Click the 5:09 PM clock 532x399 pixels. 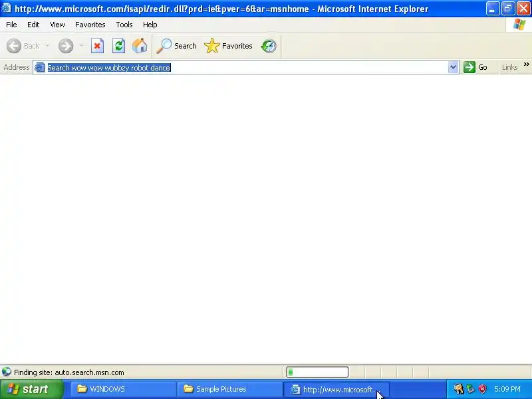click(x=507, y=389)
